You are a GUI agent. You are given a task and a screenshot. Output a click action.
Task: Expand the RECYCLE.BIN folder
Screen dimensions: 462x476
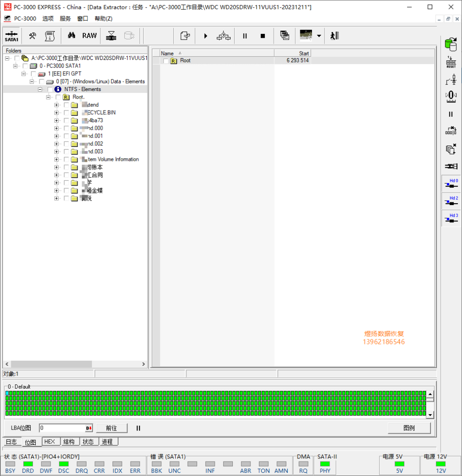tap(56, 112)
